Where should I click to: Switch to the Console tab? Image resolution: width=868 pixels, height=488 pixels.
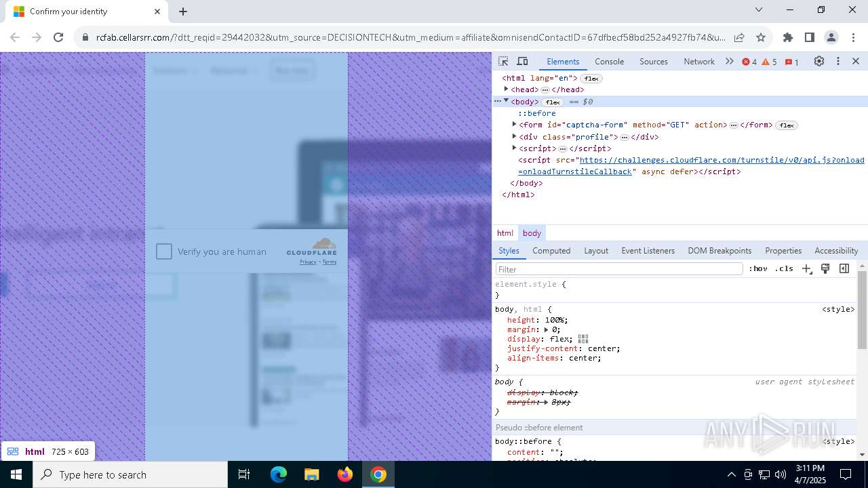[x=609, y=61]
